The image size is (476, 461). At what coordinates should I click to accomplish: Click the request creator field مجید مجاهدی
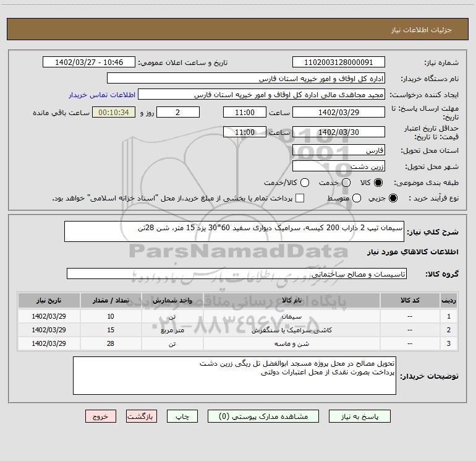point(261,95)
